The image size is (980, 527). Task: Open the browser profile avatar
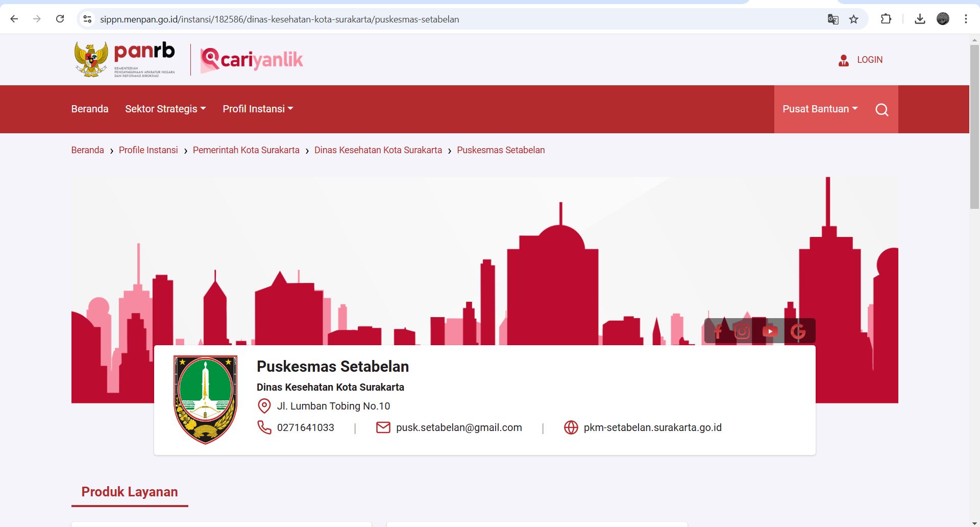coord(943,19)
